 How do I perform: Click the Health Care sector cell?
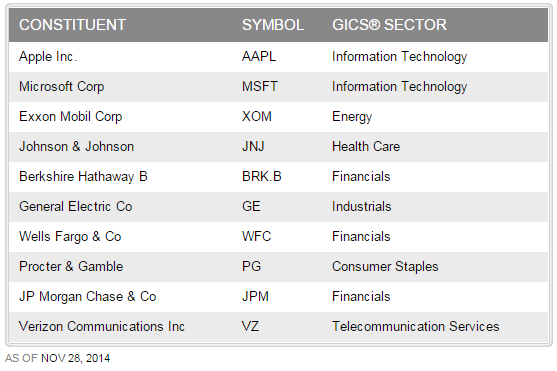tap(366, 146)
